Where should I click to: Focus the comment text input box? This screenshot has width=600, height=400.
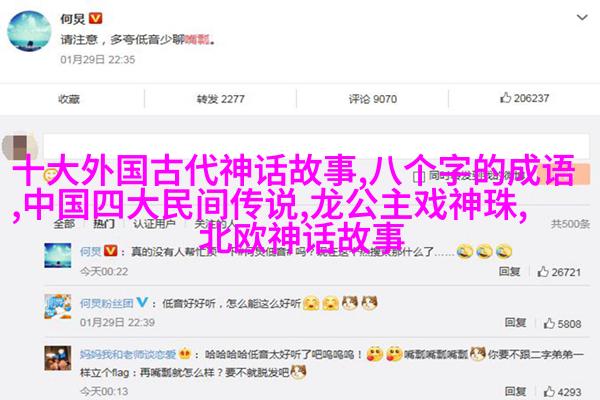click(x=316, y=147)
